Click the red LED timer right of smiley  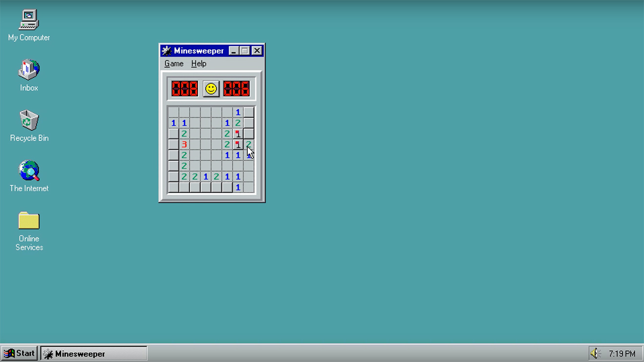(x=237, y=89)
